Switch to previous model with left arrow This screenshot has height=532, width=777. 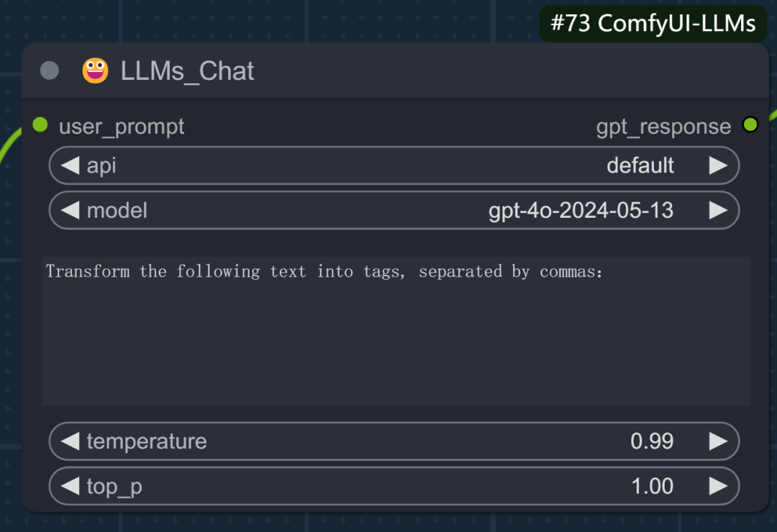tap(71, 210)
